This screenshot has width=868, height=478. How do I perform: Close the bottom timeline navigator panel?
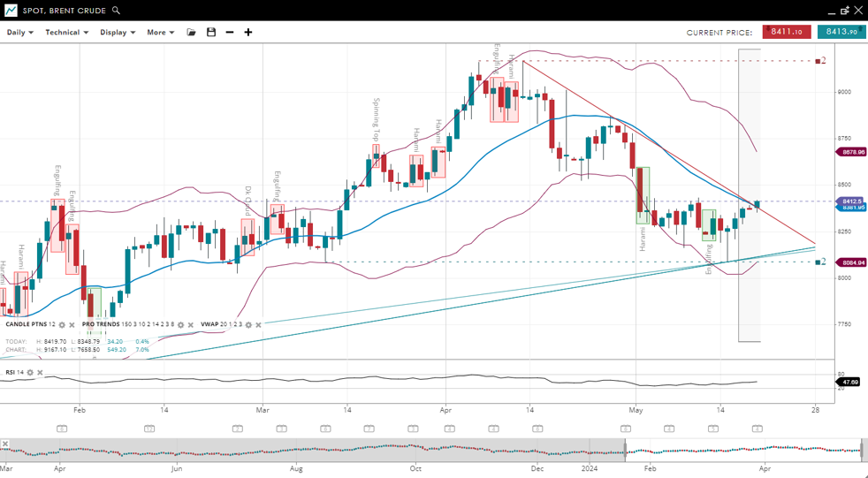[4, 444]
